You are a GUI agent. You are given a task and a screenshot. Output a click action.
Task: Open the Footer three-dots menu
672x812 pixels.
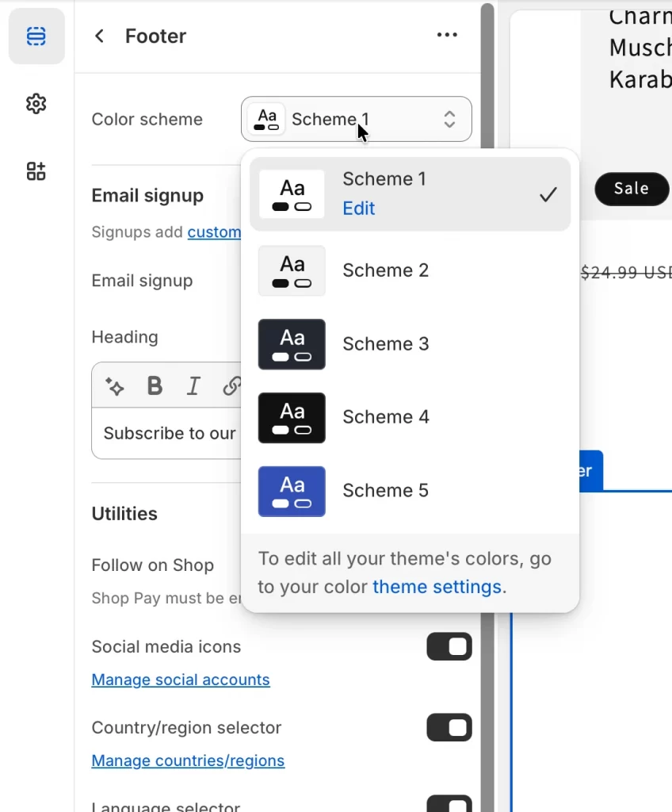[x=447, y=36]
